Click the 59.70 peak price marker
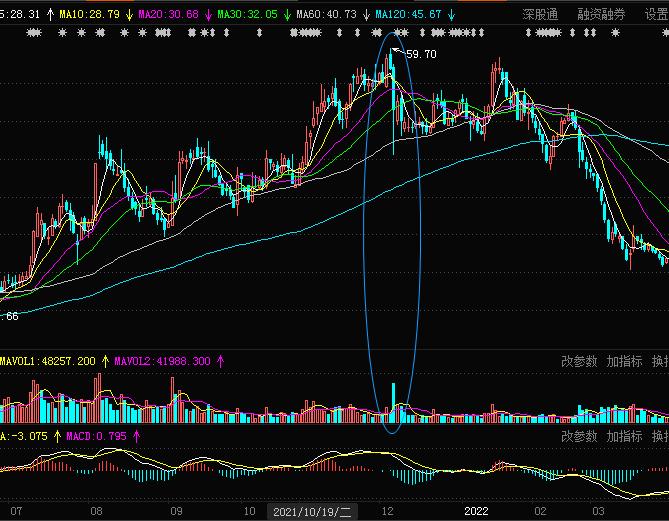This screenshot has width=669, height=521. (x=421, y=54)
